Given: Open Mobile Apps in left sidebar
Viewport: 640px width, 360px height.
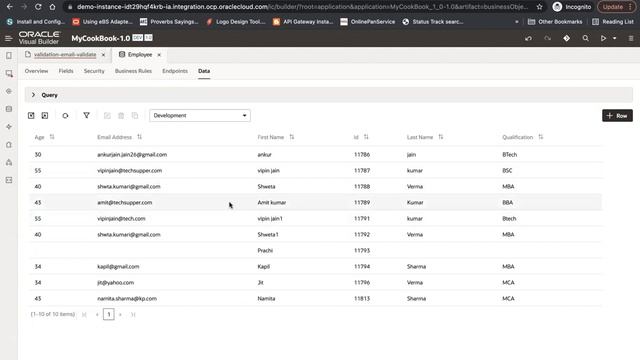Looking at the screenshot, I should (9, 56).
